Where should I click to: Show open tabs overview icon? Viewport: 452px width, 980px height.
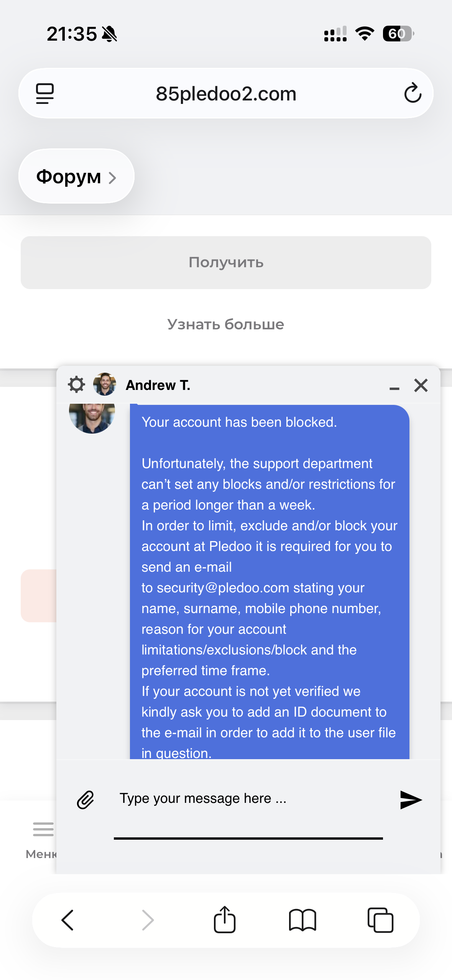click(x=380, y=920)
